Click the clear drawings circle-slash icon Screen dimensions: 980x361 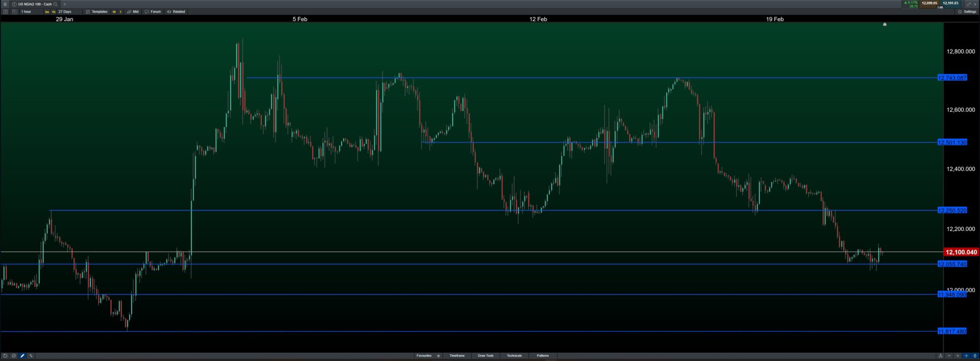click(x=14, y=356)
